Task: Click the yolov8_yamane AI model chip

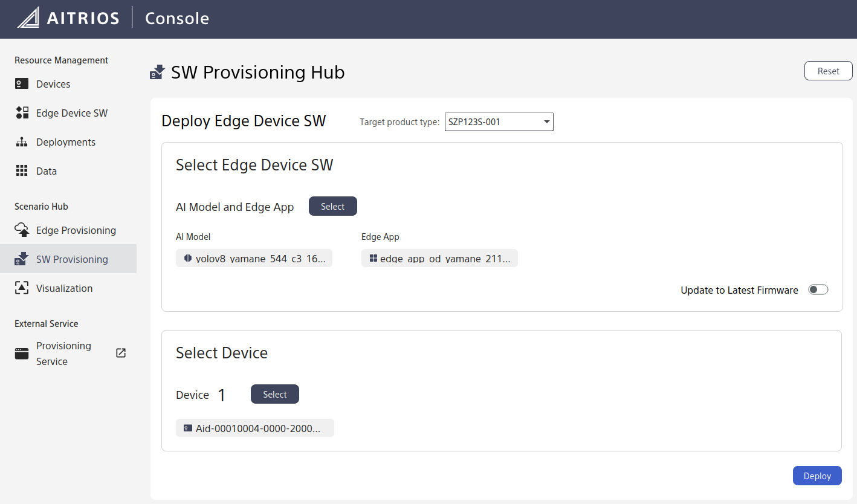Action: [x=254, y=258]
